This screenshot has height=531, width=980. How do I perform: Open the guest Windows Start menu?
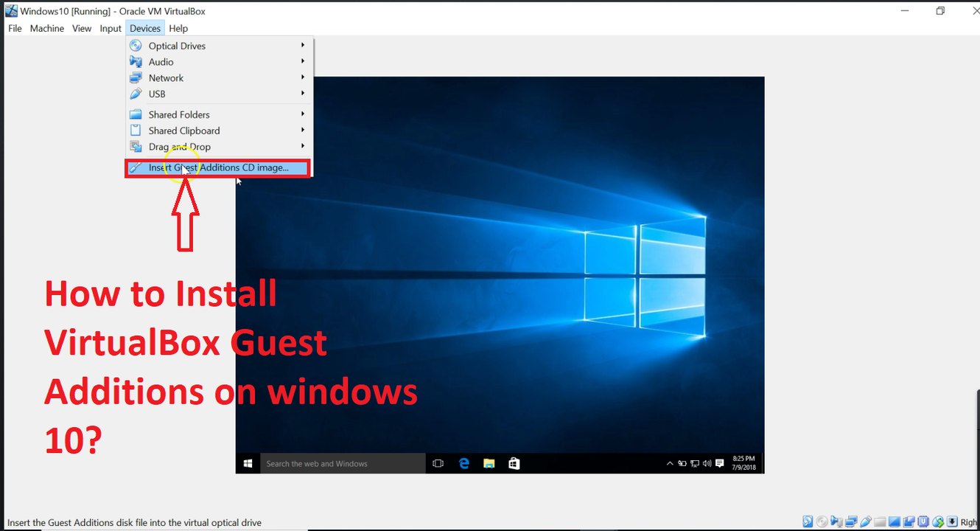248,463
